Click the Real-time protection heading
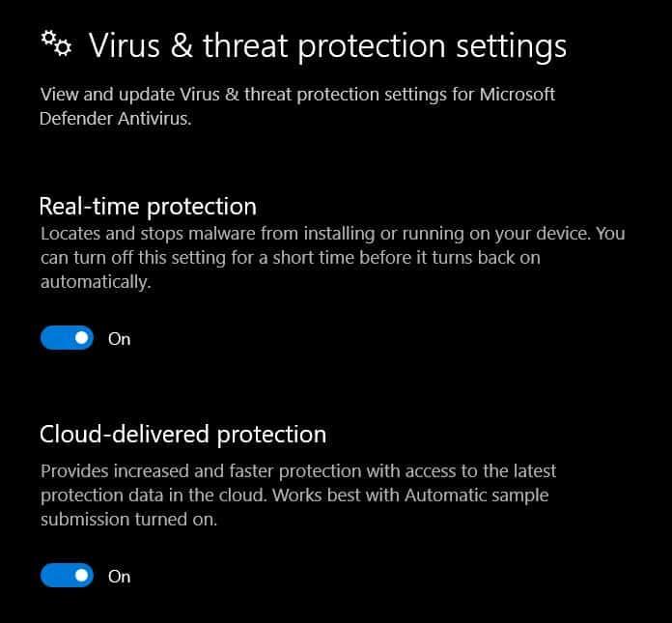Screen dimensions: 672x623 pyautogui.click(x=148, y=207)
